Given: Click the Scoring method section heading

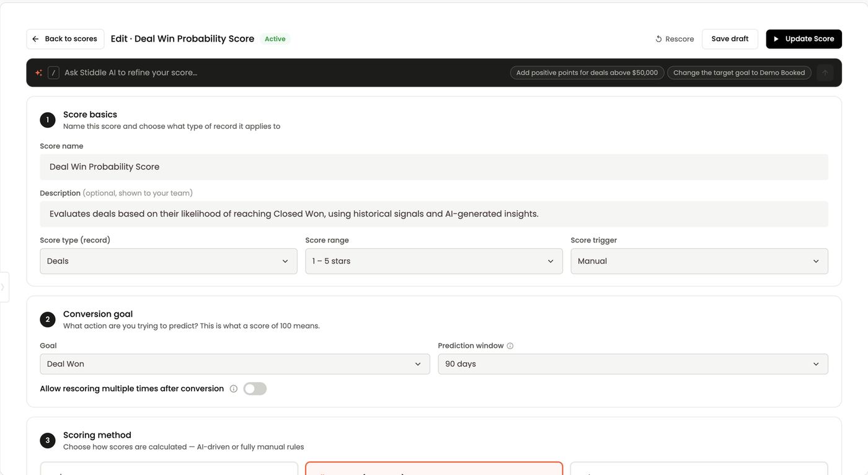Looking at the screenshot, I should tap(97, 435).
